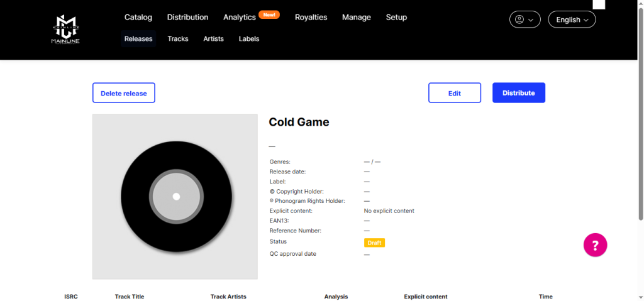The width and height of the screenshot is (644, 301).
Task: Select the Releases sub-tab
Action: (138, 38)
